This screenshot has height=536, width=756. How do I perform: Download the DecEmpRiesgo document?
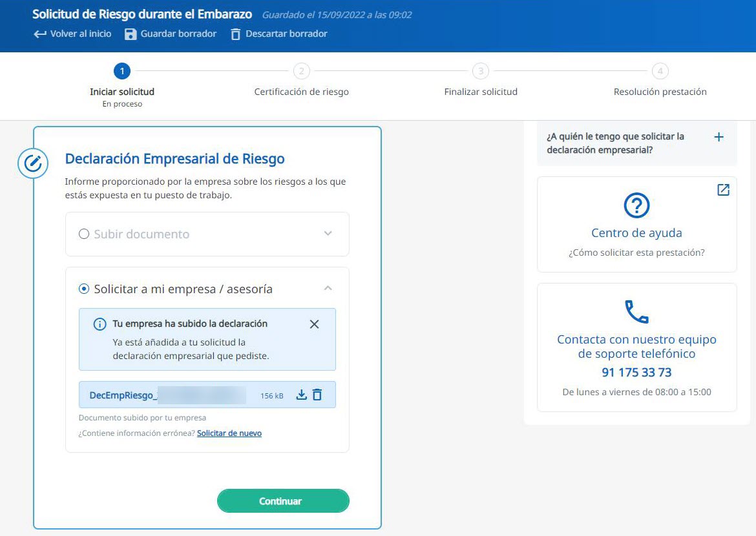301,395
